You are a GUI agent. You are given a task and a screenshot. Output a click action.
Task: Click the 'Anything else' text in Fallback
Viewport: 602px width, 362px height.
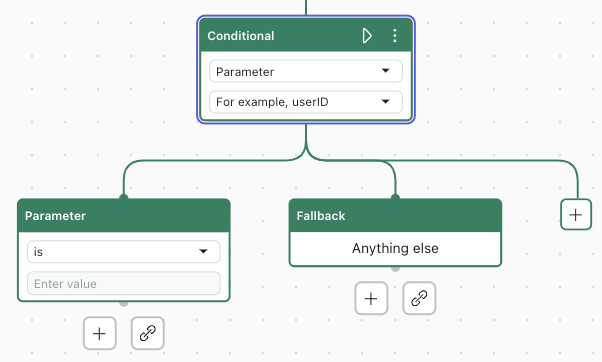tap(395, 248)
